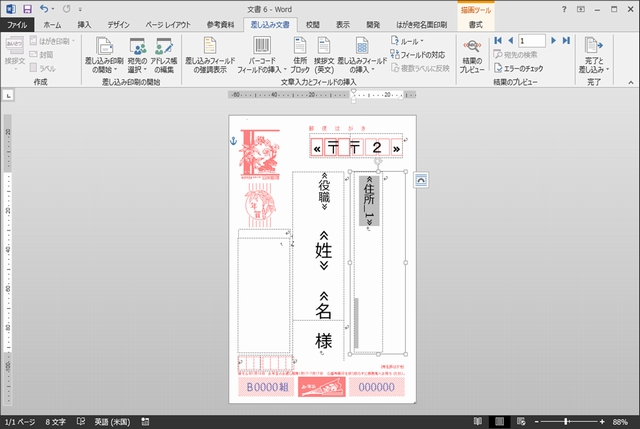This screenshot has height=429, width=640.
Task: Toggle 結果のプレビュー button
Action: (472, 55)
